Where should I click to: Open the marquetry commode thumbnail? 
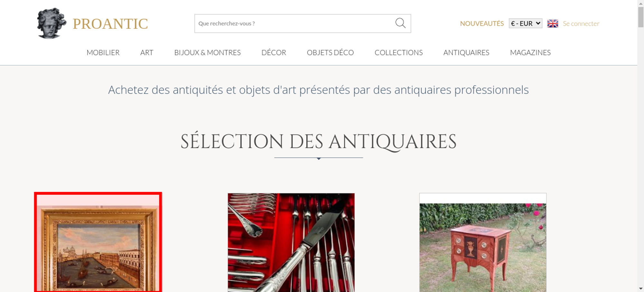point(483,242)
